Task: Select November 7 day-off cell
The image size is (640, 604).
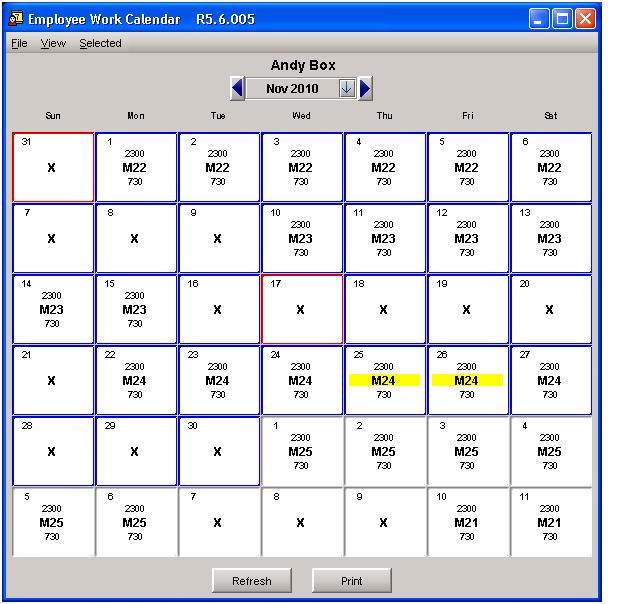Action: click(x=53, y=238)
